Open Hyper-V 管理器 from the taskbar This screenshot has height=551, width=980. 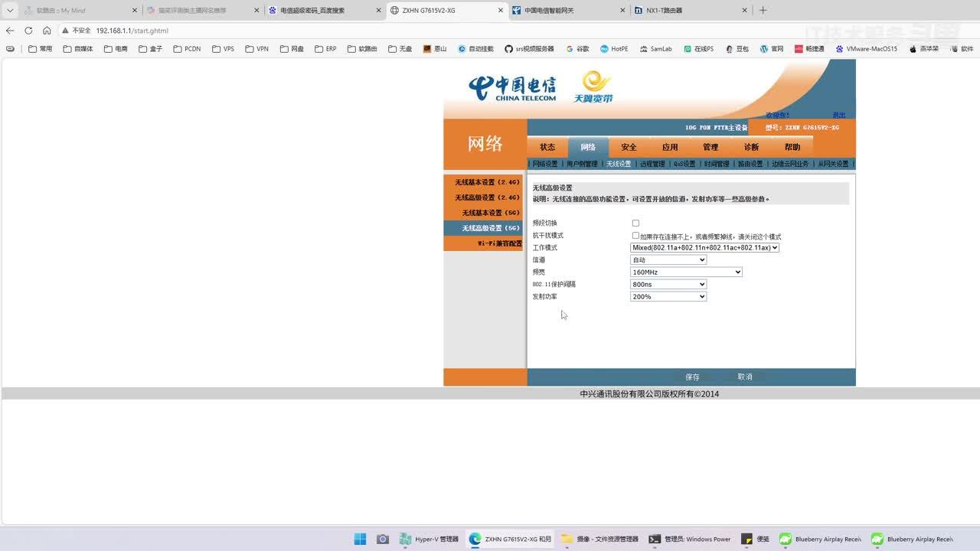tap(430, 539)
